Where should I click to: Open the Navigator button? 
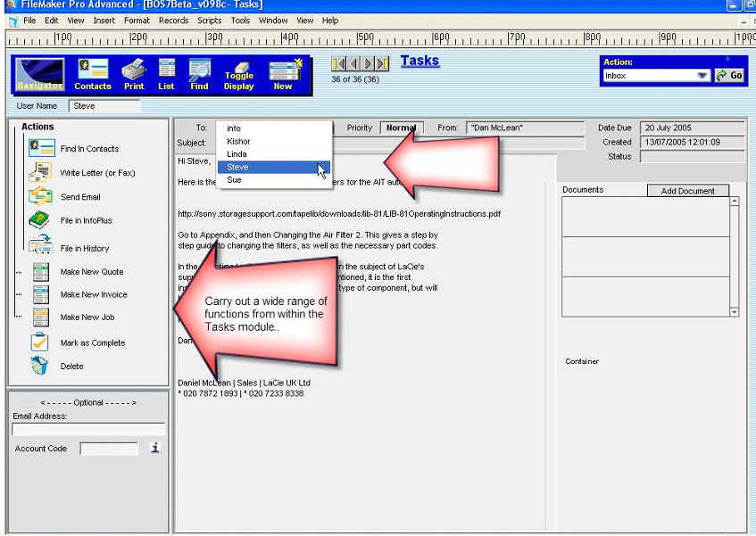click(40, 75)
